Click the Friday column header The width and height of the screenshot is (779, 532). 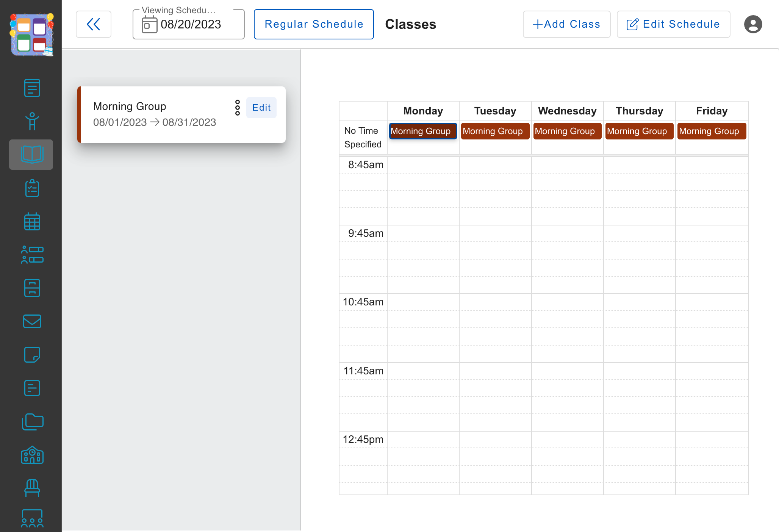pos(712,111)
